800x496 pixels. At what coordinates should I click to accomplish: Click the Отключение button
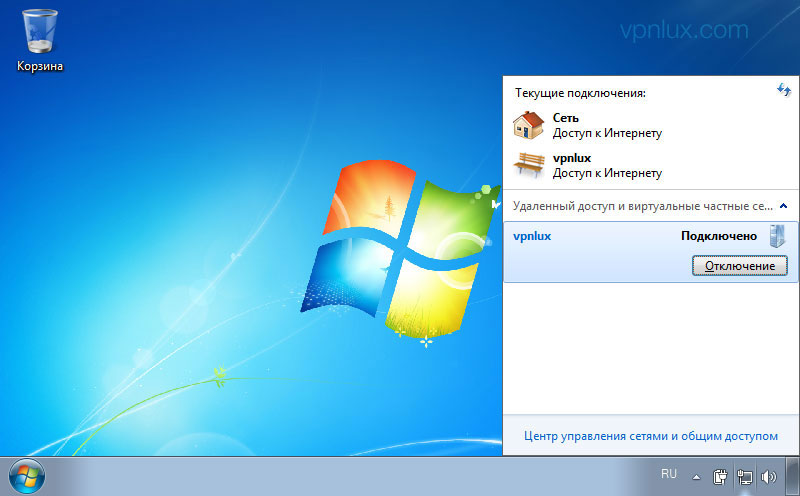[739, 266]
